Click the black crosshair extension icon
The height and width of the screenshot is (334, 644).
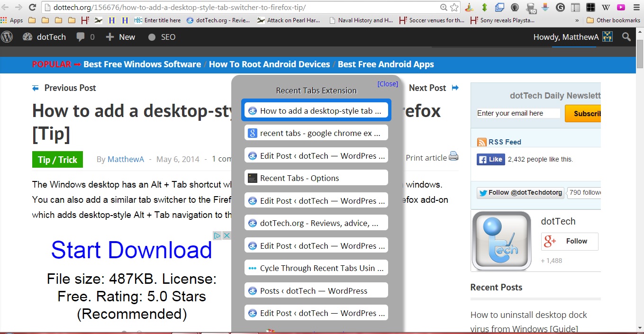pyautogui.click(x=590, y=7)
